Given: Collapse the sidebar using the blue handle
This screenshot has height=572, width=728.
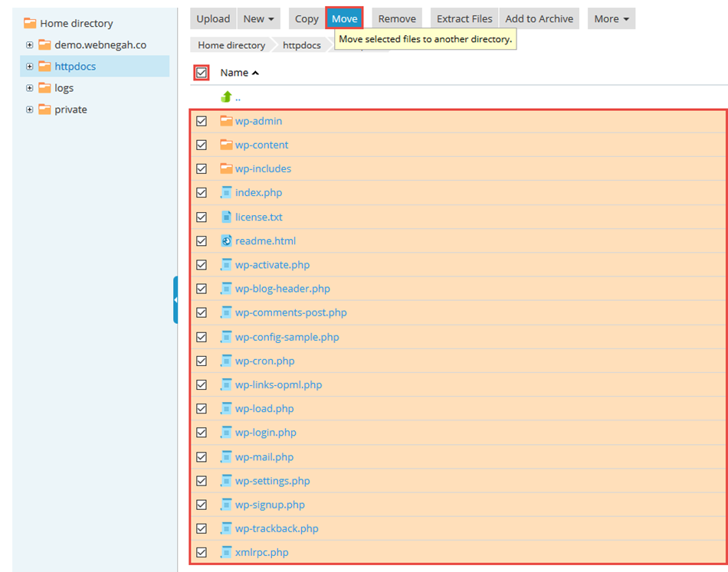Looking at the screenshot, I should [x=175, y=299].
